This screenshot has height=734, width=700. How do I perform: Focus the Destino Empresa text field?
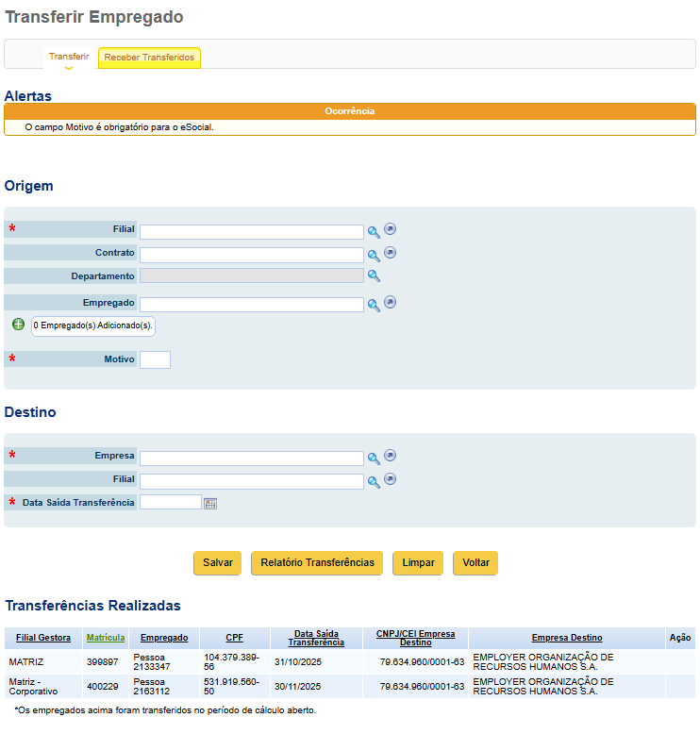click(252, 459)
